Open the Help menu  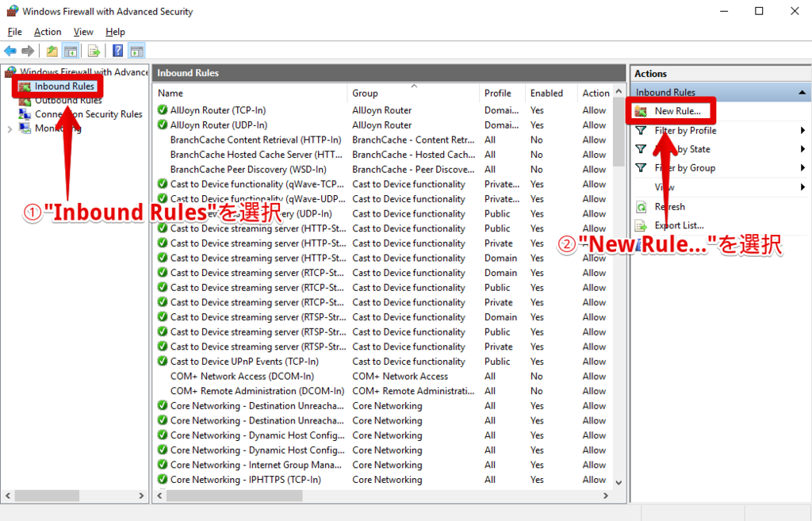coord(115,32)
